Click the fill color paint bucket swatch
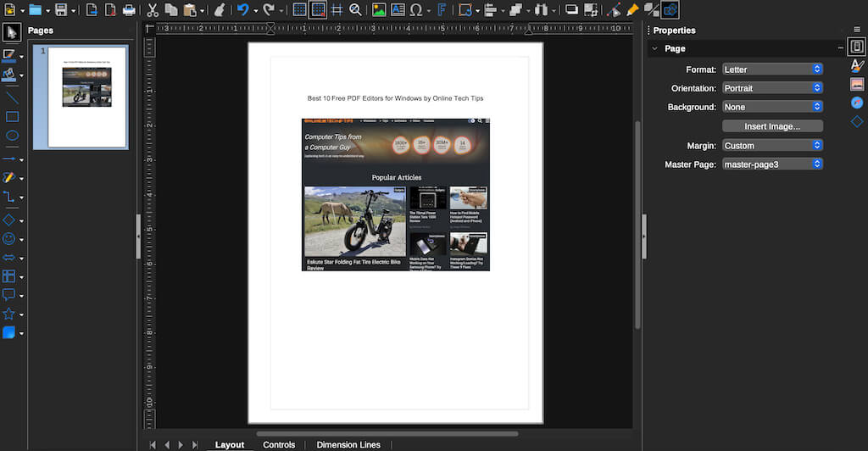This screenshot has width=868, height=451. click(x=9, y=75)
